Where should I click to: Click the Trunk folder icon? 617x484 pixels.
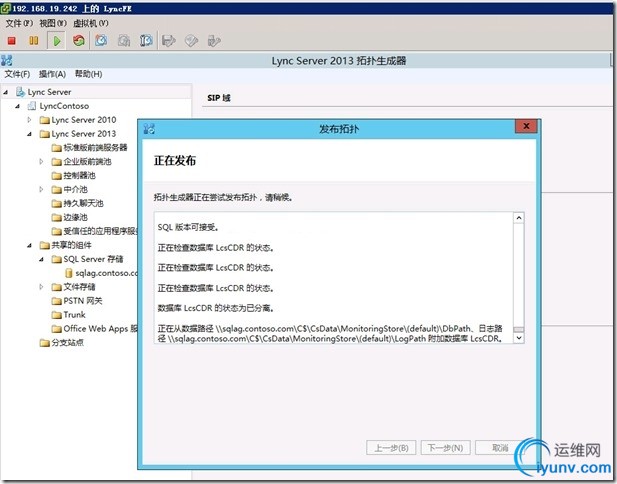coord(57,315)
